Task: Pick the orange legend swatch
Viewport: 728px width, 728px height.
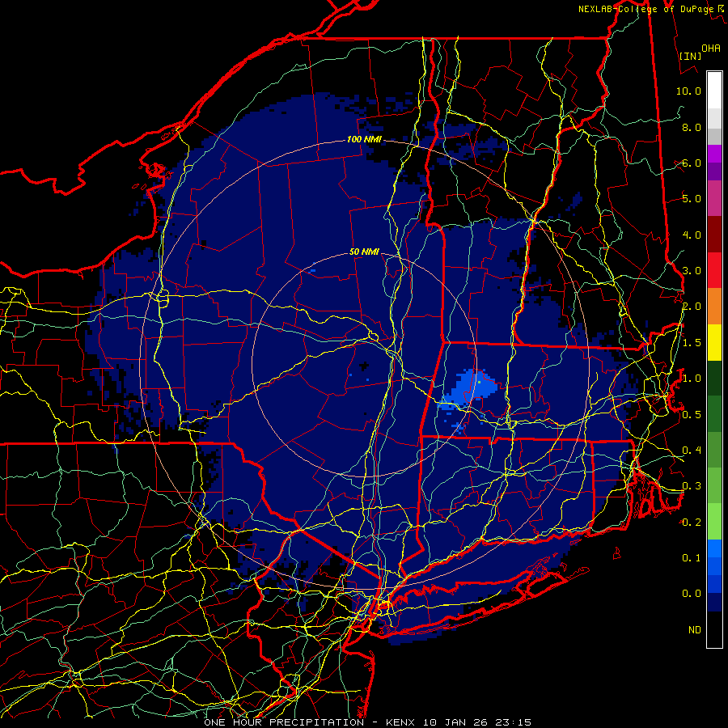Action: tap(714, 307)
